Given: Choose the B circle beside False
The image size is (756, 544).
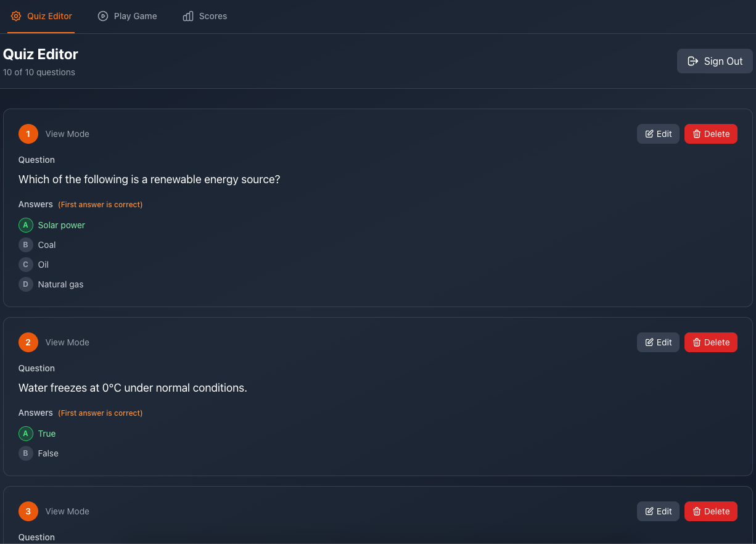Looking at the screenshot, I should [25, 453].
